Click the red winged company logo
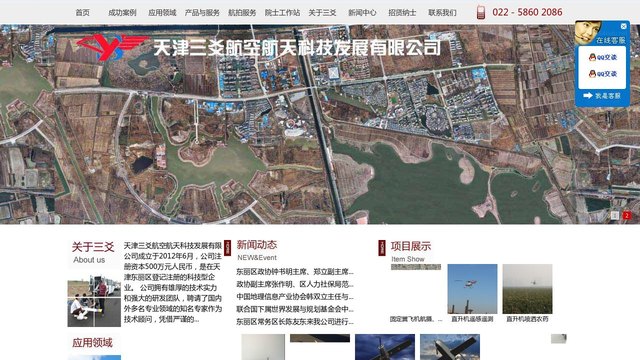Screen dimensions: 640x360 pyautogui.click(x=112, y=47)
